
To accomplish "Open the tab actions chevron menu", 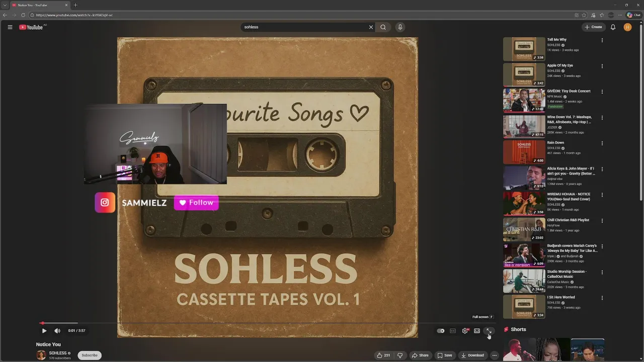I will coord(5,5).
